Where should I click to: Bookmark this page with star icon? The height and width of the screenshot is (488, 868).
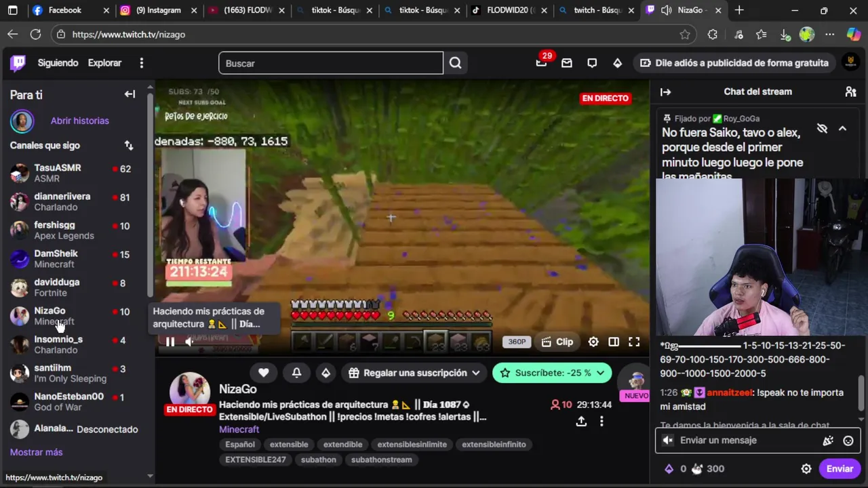click(685, 35)
